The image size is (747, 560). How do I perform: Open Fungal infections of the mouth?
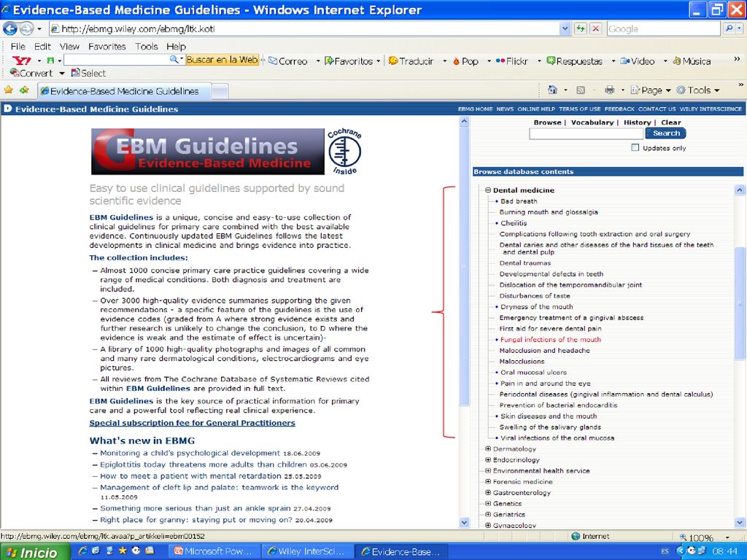pos(551,340)
